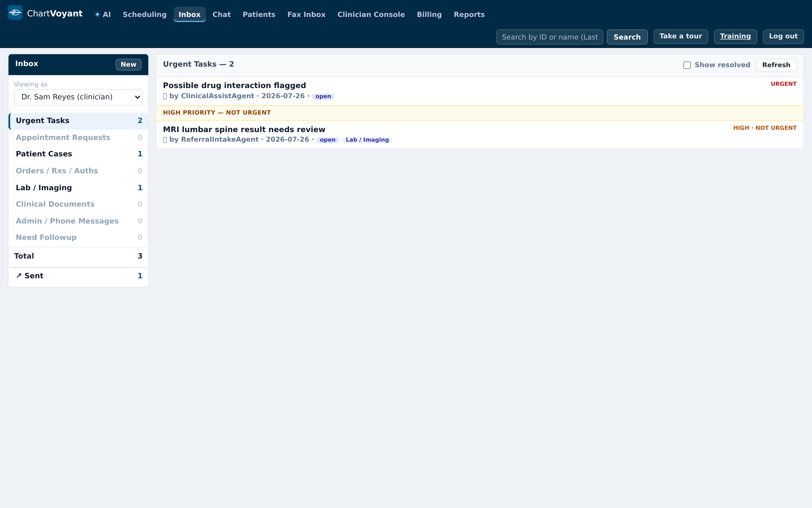Select the Clinical Documents folder
This screenshot has width=812, height=508.
tap(78, 204)
